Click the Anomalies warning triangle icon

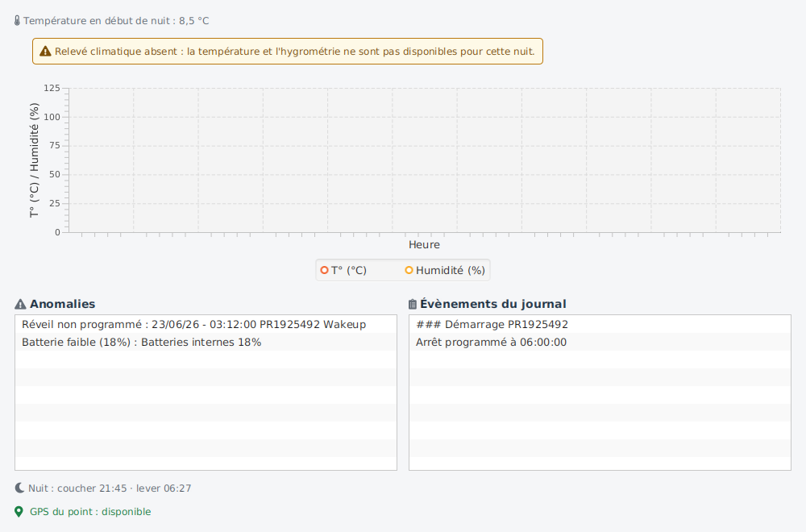(20, 305)
